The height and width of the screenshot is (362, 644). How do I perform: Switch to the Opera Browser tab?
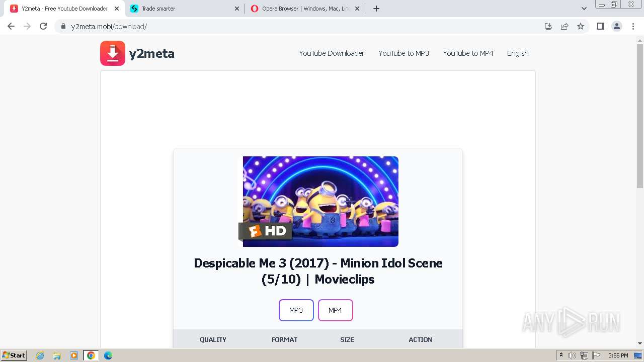(x=305, y=9)
